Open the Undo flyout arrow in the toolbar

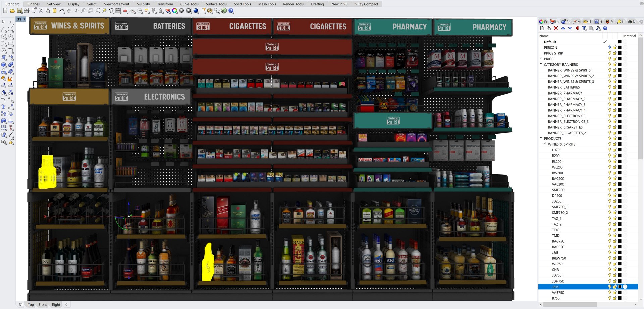64,13
